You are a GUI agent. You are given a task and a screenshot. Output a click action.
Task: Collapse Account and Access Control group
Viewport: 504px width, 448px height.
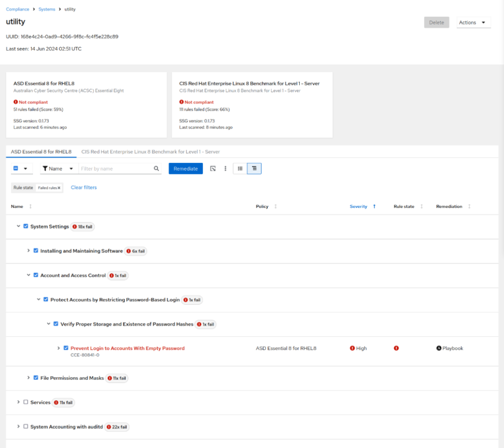(x=29, y=275)
